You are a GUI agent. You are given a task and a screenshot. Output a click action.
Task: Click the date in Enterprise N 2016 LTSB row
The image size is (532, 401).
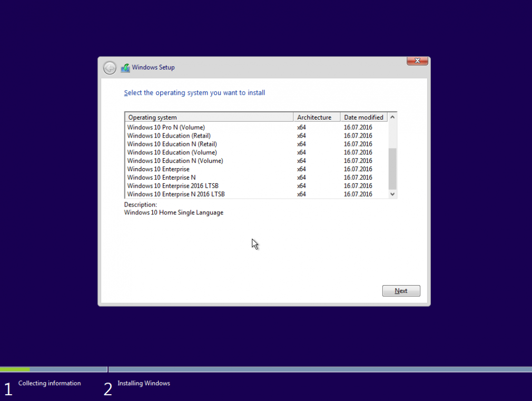pos(358,194)
